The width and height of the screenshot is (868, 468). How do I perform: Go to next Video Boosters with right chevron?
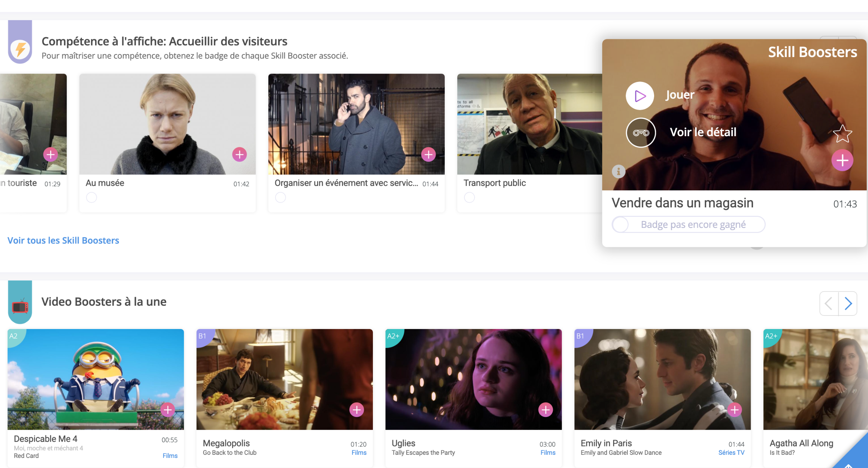click(848, 304)
